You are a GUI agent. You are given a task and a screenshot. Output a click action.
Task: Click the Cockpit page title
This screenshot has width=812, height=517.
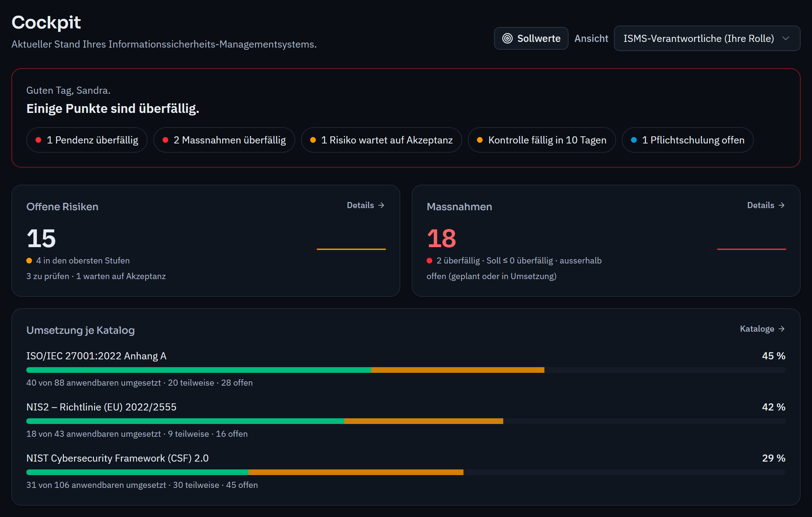[46, 23]
